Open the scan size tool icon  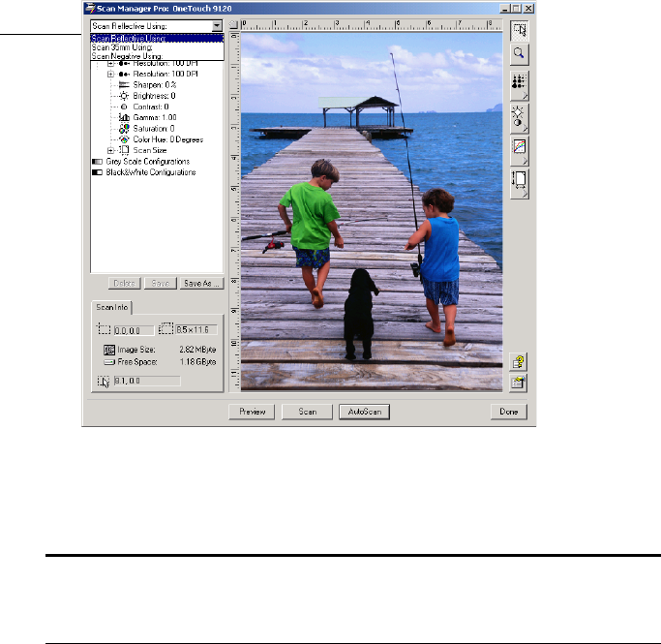pos(520,184)
